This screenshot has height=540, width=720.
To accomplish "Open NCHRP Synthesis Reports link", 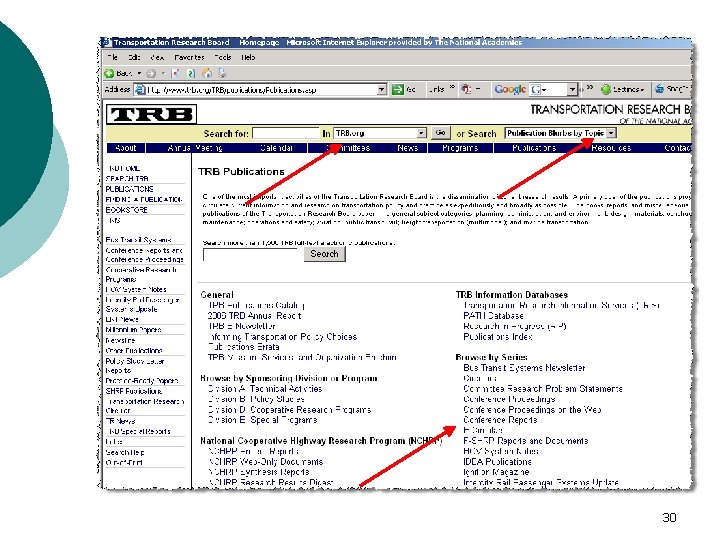I will coord(259,472).
